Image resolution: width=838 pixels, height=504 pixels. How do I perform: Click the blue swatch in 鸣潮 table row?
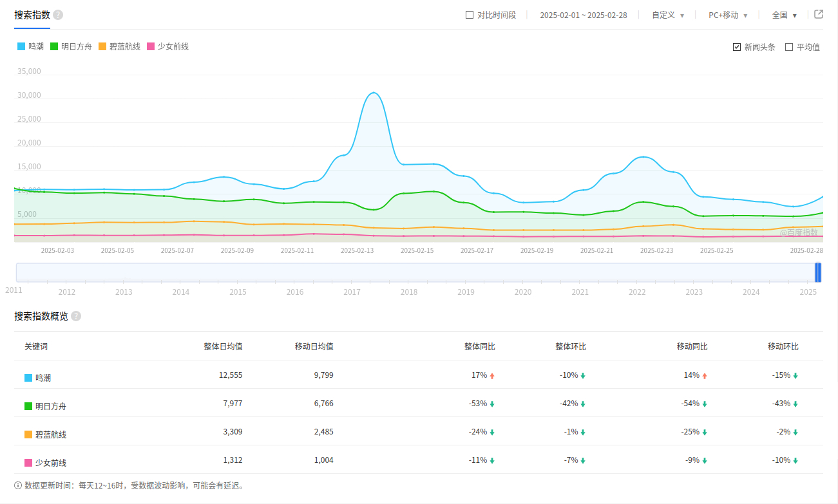point(28,378)
